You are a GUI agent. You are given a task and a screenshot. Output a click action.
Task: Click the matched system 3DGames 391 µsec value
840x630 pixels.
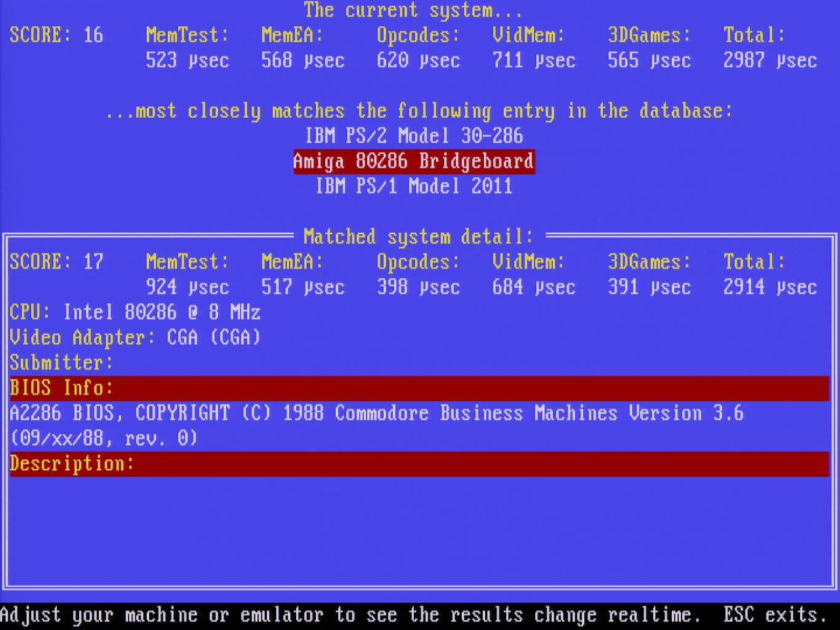[x=649, y=287]
